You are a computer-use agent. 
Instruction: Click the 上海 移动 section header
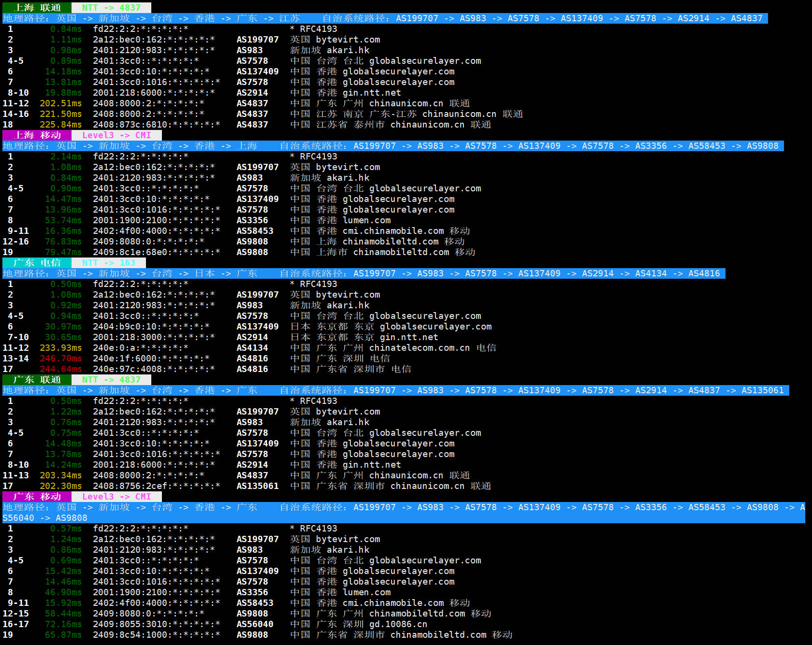point(37,135)
